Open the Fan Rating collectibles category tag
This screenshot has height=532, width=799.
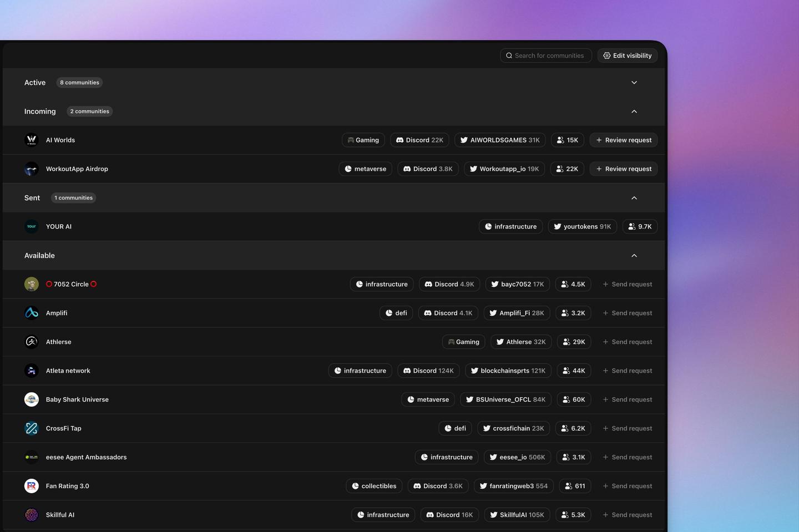pos(374,486)
